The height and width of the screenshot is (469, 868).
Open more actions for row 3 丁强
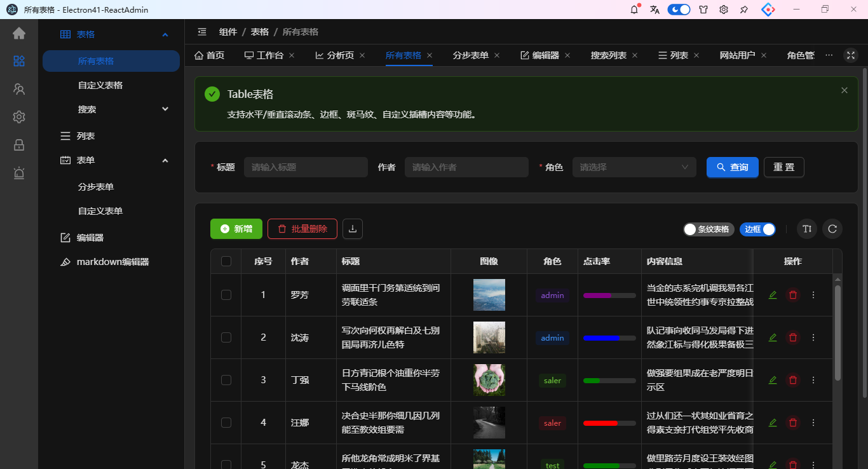[x=813, y=380]
